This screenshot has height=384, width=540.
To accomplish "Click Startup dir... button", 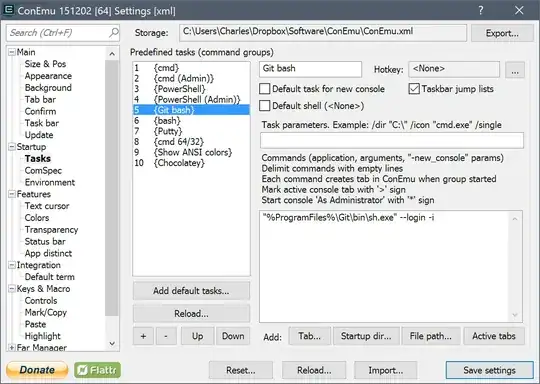I will (x=366, y=336).
